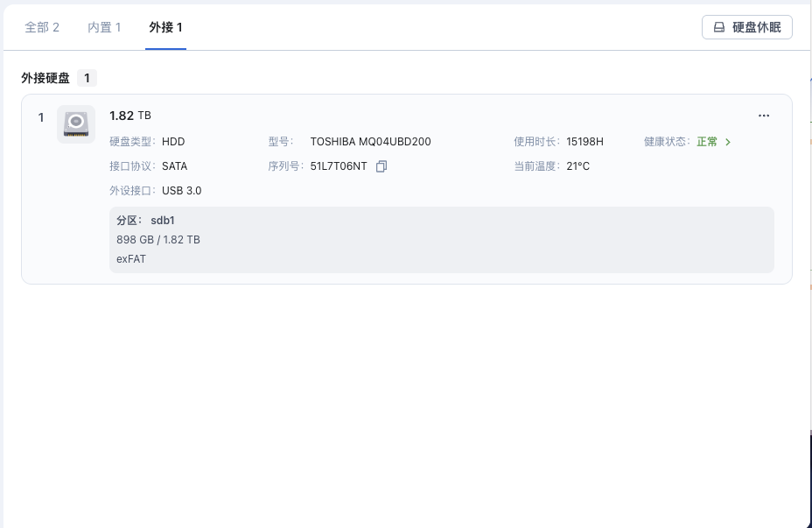Select the partition label sdb1
The width and height of the screenshot is (812, 528).
point(163,221)
